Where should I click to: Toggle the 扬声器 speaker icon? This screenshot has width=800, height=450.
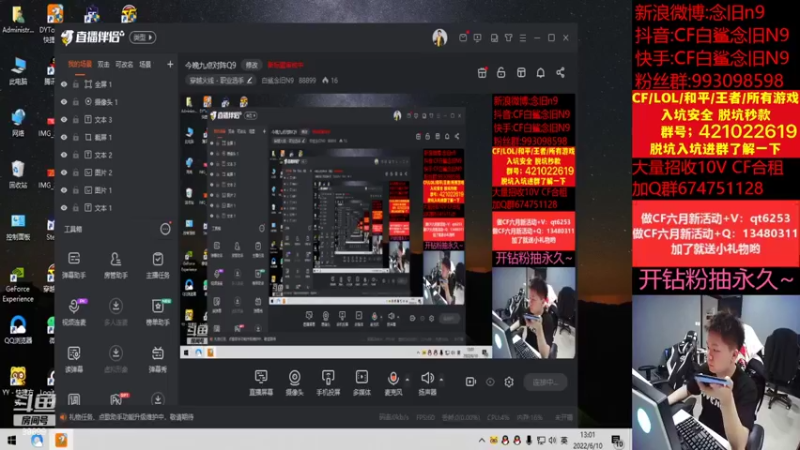pyautogui.click(x=428, y=378)
